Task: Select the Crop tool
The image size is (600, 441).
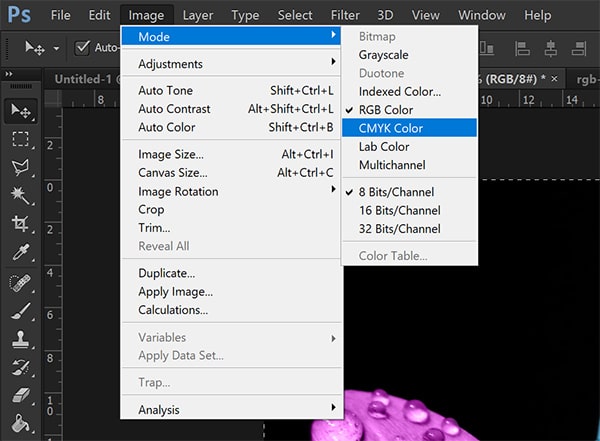Action: pos(20,224)
